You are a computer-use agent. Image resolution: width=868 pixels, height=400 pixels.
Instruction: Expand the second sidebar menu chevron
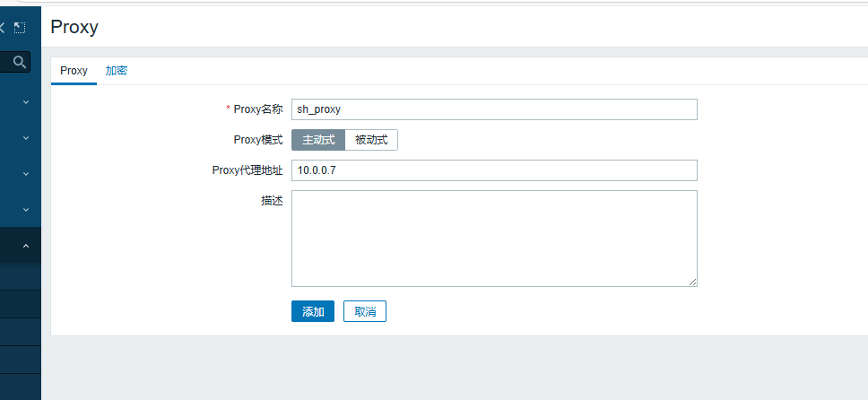pos(26,138)
